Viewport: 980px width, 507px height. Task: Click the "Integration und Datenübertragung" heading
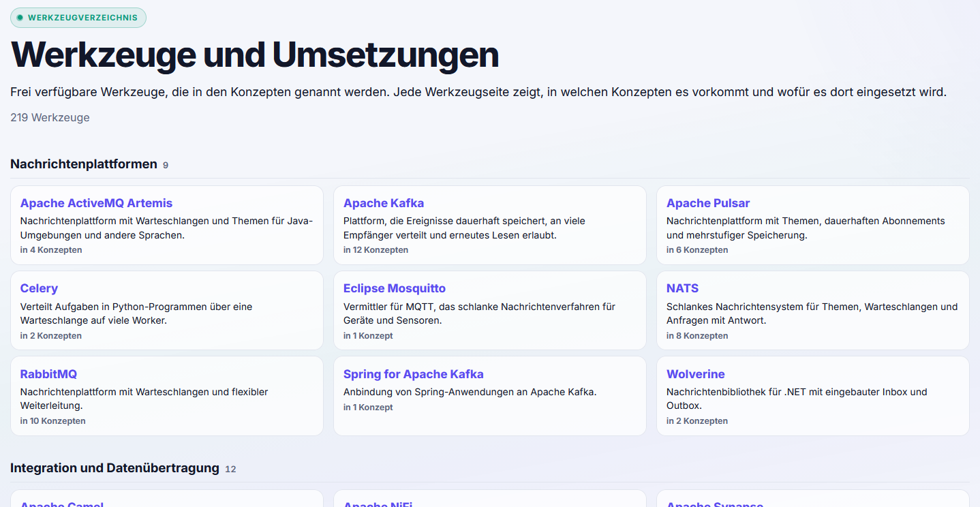pos(114,468)
